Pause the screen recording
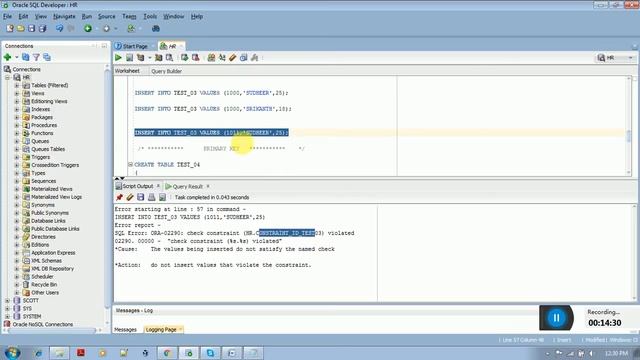Image resolution: width=640 pixels, height=360 pixels. coord(556,318)
